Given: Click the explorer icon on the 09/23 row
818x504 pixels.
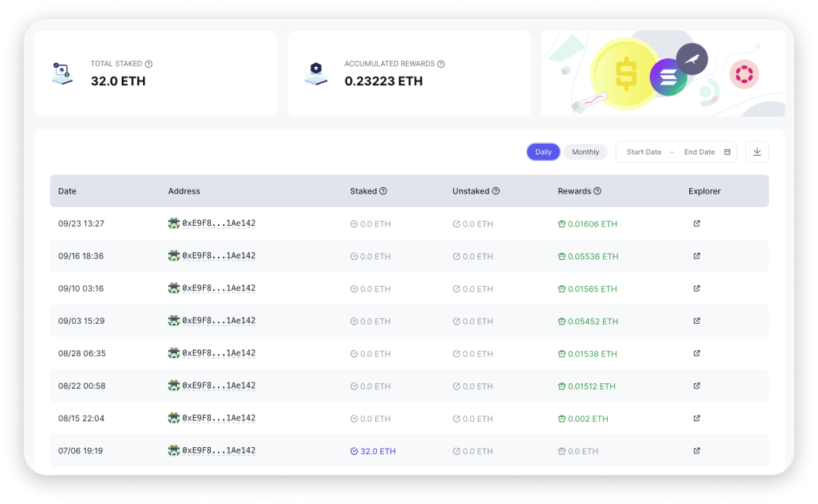Looking at the screenshot, I should [x=695, y=224].
